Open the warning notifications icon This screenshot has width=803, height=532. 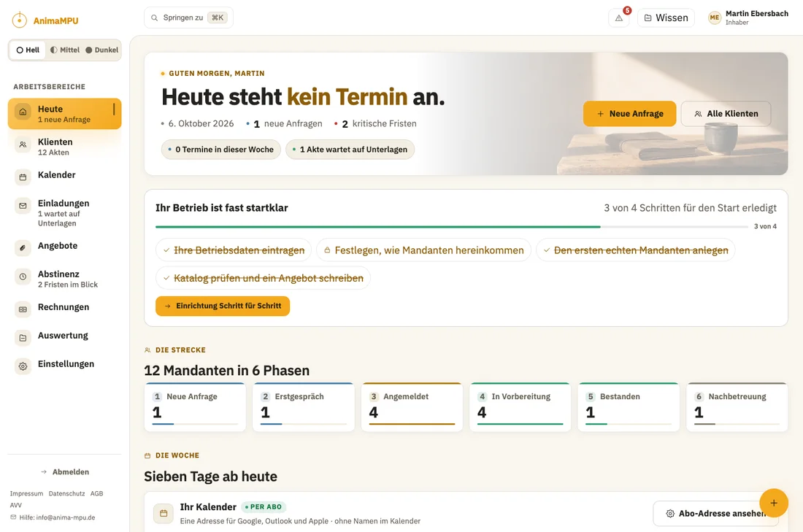(618, 18)
